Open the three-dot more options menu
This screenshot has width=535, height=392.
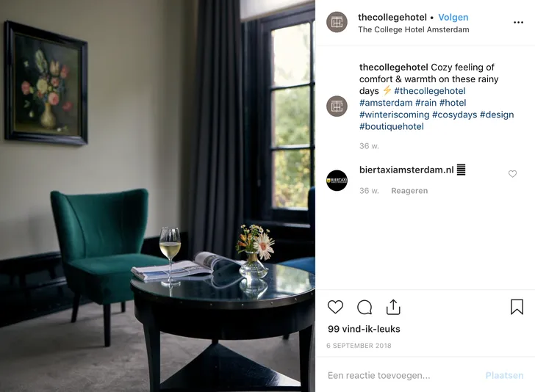tap(518, 23)
